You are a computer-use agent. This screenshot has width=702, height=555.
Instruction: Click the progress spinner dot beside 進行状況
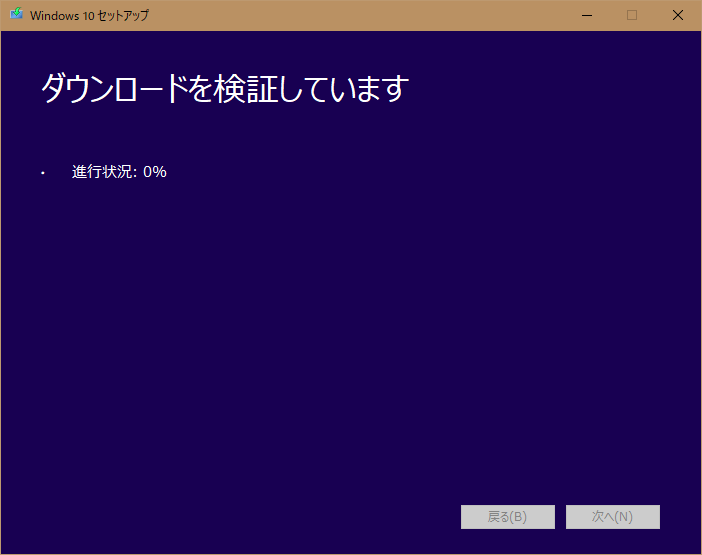click(x=43, y=173)
